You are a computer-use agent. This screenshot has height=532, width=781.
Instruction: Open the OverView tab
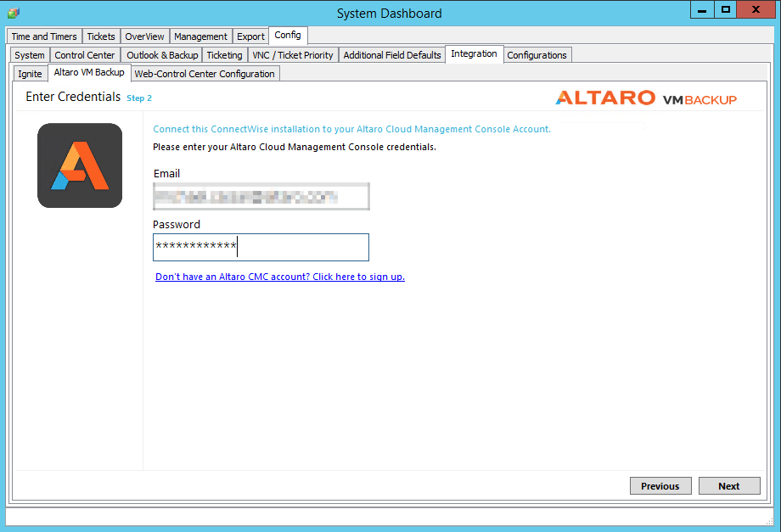[144, 36]
